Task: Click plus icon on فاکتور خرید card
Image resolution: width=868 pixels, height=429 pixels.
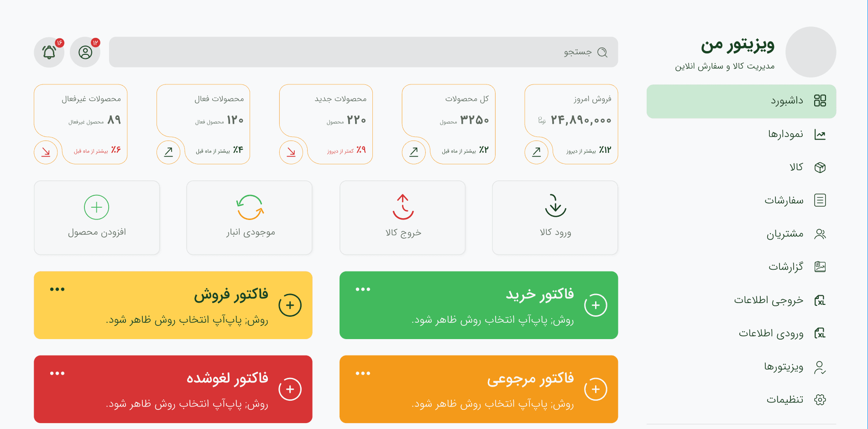Action: click(596, 305)
